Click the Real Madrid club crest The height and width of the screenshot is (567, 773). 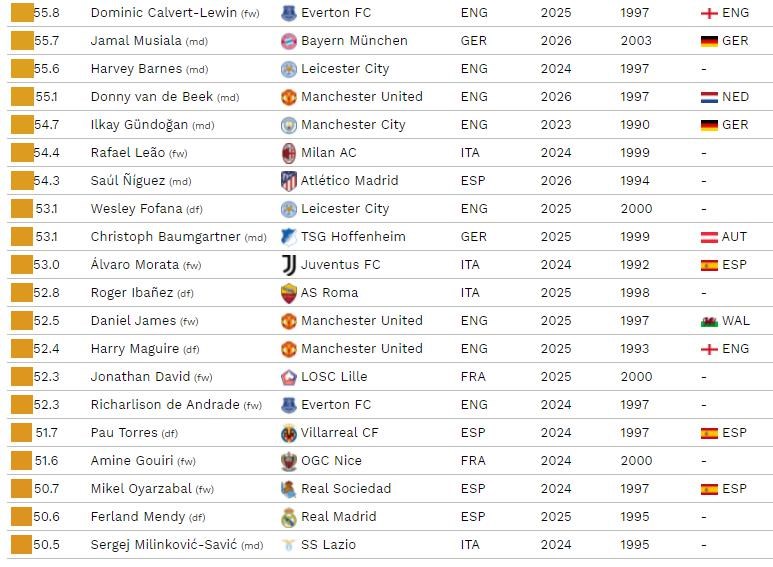[x=289, y=517]
